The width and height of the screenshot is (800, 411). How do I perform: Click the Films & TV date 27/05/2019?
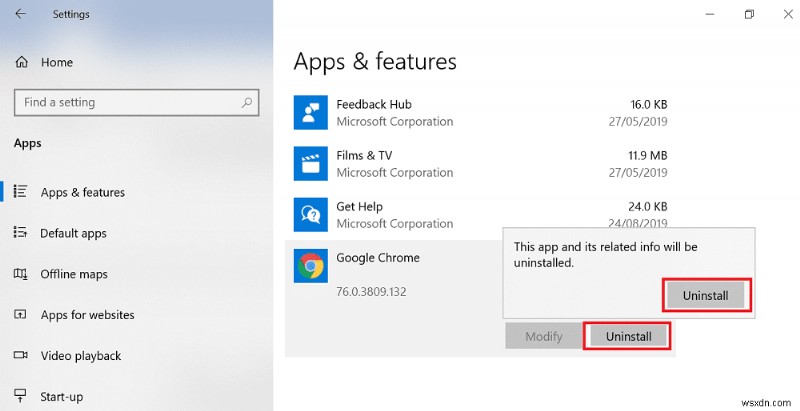click(638, 173)
